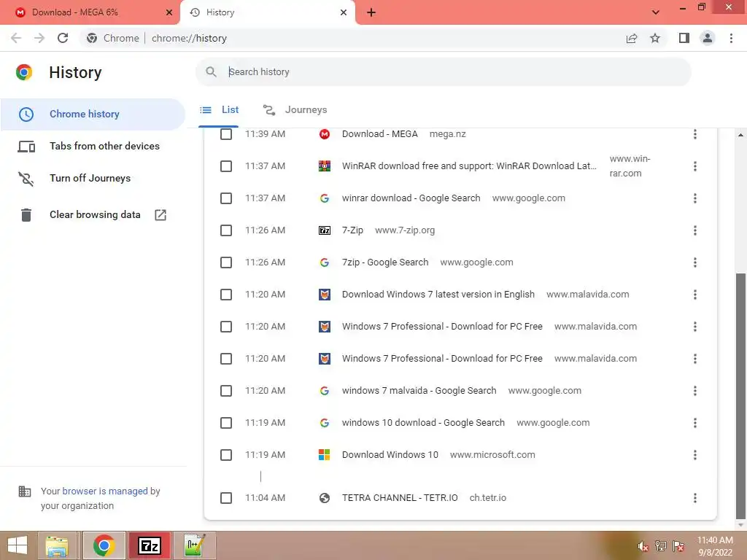Open Windows Start menu

(x=18, y=545)
